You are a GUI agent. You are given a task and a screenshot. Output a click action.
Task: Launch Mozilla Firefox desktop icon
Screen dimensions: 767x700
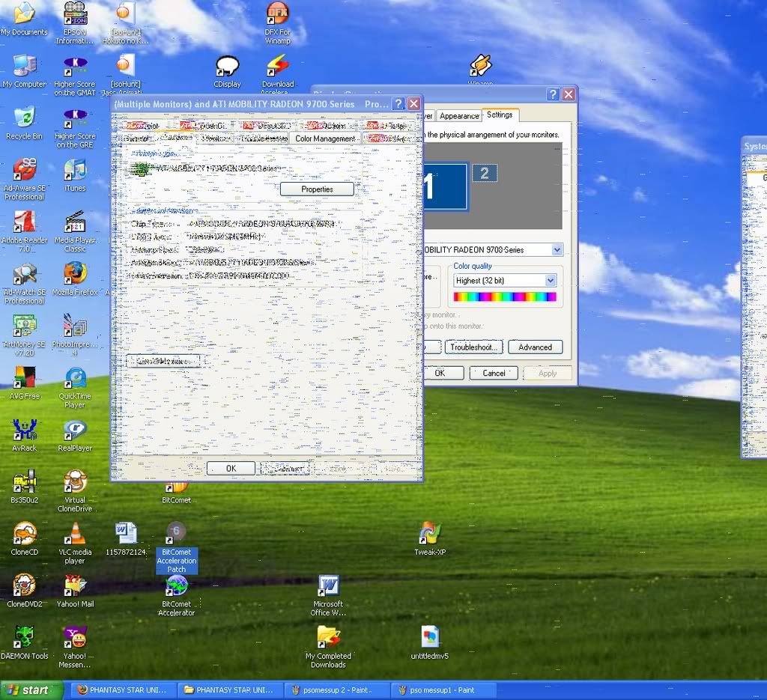click(x=75, y=279)
